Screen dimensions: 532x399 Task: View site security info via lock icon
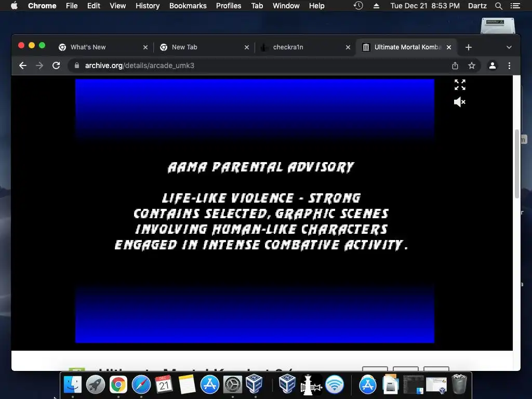point(77,65)
